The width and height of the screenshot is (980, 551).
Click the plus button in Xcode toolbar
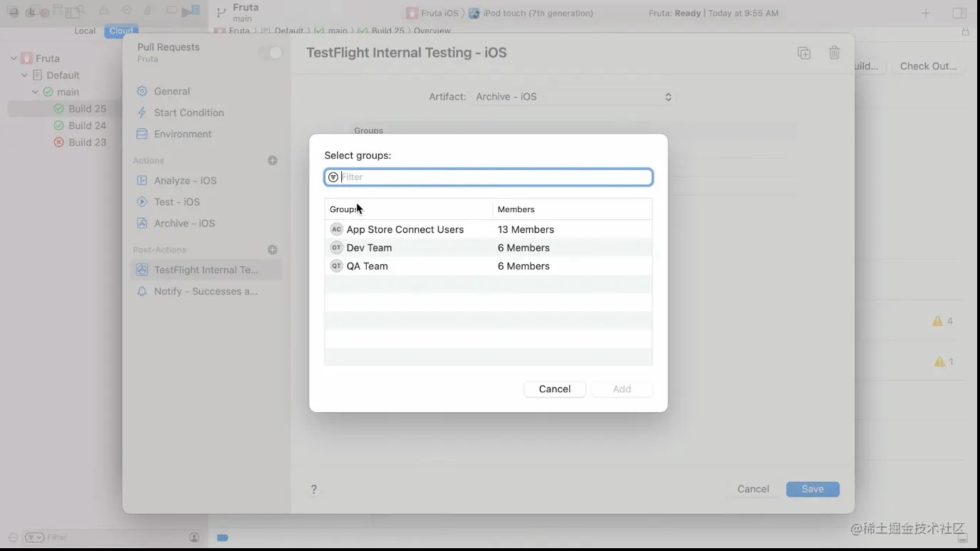point(926,13)
